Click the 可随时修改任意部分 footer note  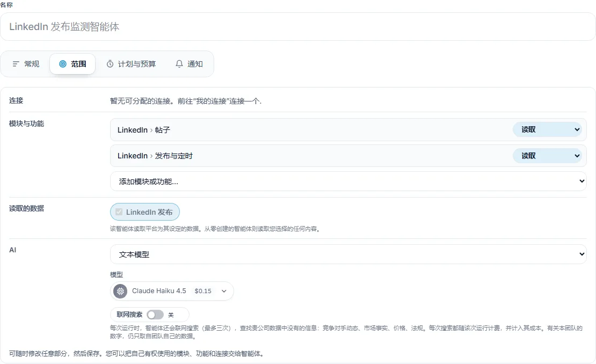(137, 353)
